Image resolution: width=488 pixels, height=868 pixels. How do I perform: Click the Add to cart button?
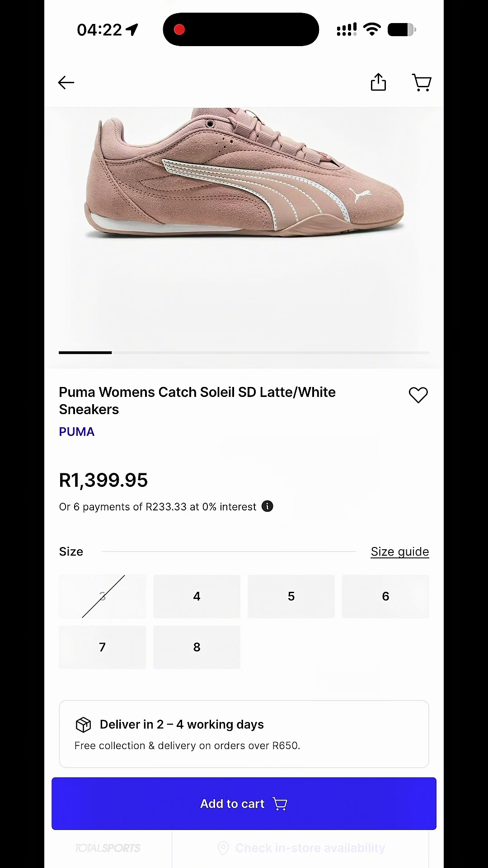click(x=244, y=803)
